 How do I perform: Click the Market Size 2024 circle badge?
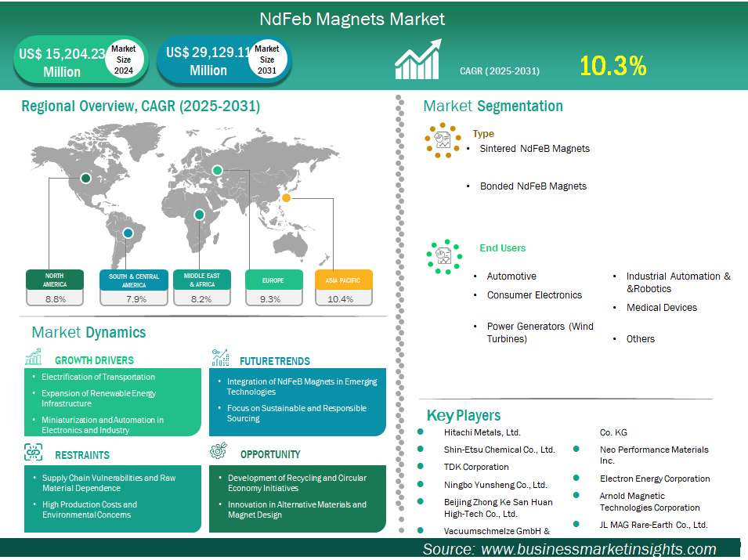[123, 60]
